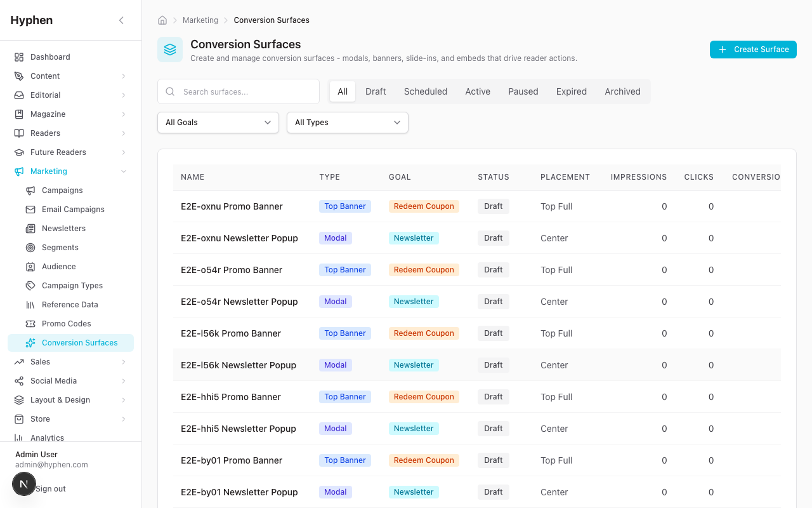Expand the Sales sidebar section

[x=124, y=362]
